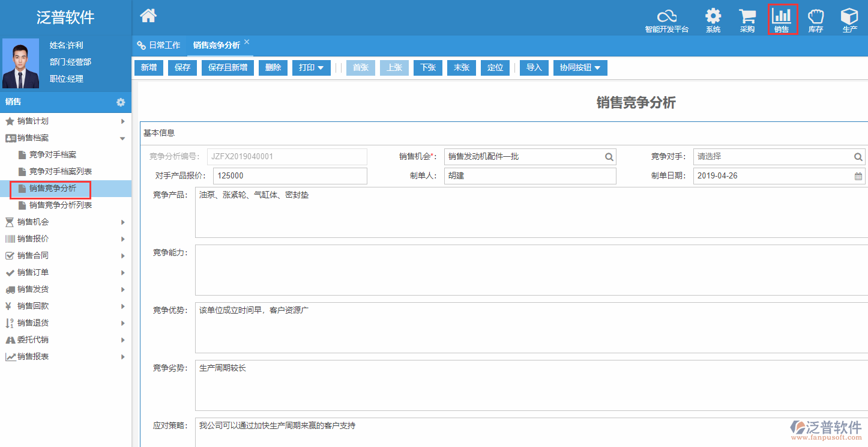The height and width of the screenshot is (447, 868).
Task: Click the search icon in 销售机会 field
Action: [x=609, y=157]
